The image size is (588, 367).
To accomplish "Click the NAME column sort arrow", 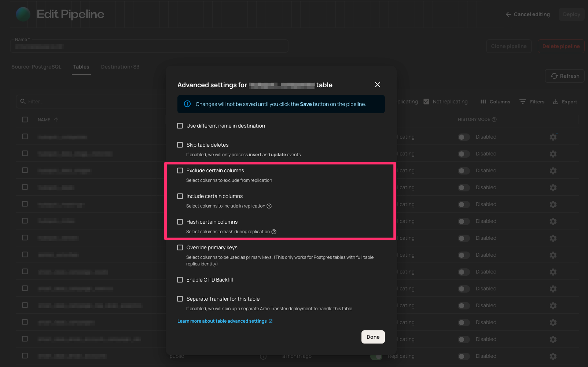I will pyautogui.click(x=56, y=120).
